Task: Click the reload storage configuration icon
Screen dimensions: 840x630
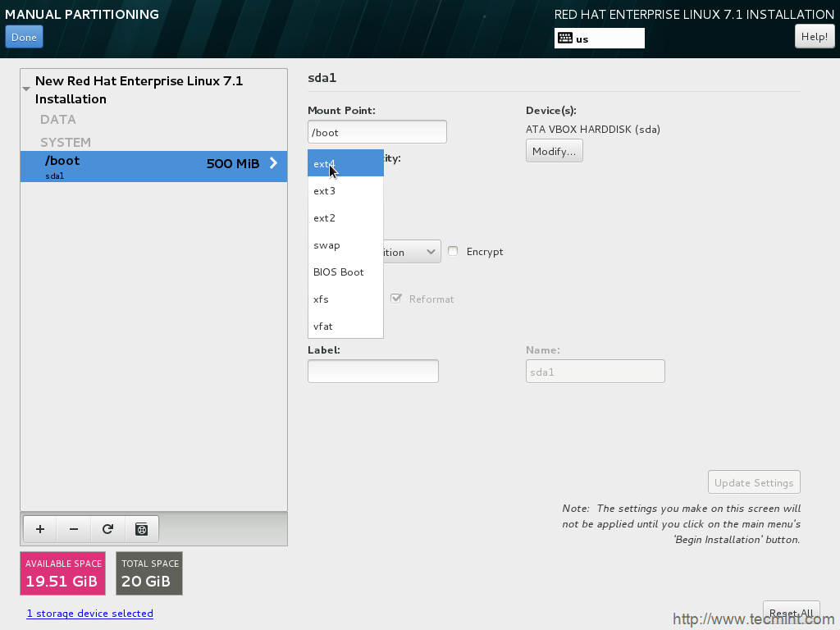Action: tap(107, 529)
